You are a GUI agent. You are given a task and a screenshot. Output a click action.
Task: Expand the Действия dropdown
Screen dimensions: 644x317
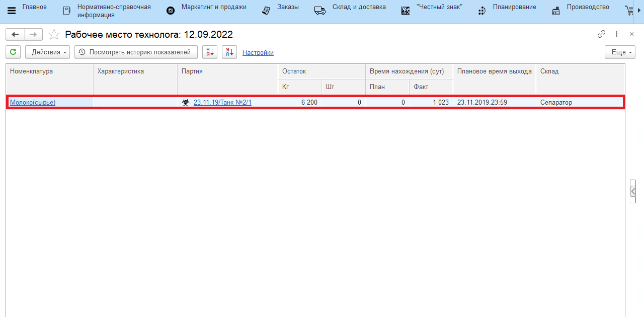coord(48,52)
